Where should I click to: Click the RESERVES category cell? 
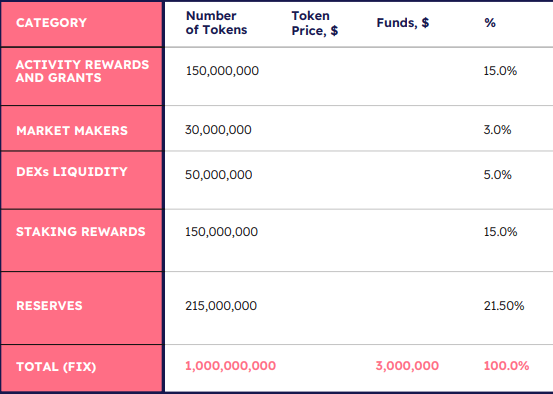pos(81,308)
